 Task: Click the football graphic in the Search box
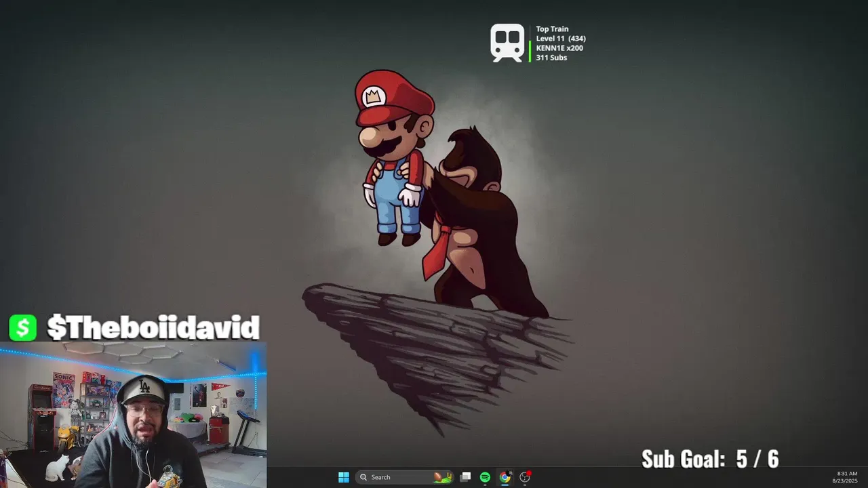click(x=443, y=477)
